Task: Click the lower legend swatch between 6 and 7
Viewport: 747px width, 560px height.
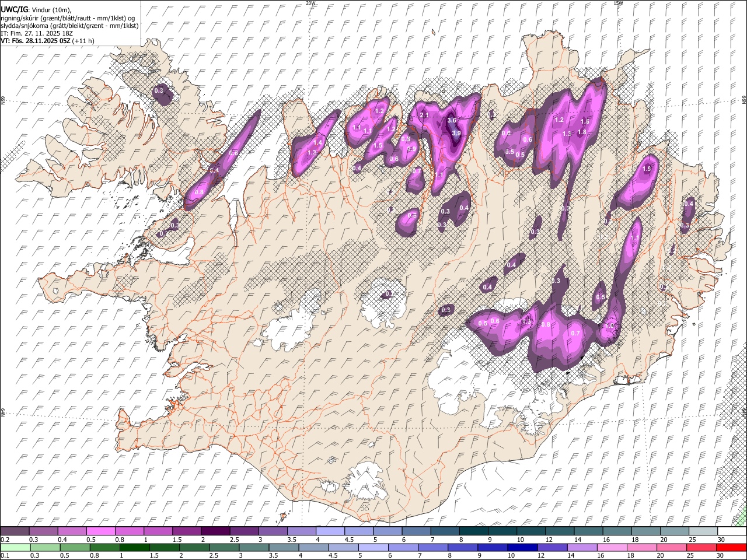Action: [403, 548]
